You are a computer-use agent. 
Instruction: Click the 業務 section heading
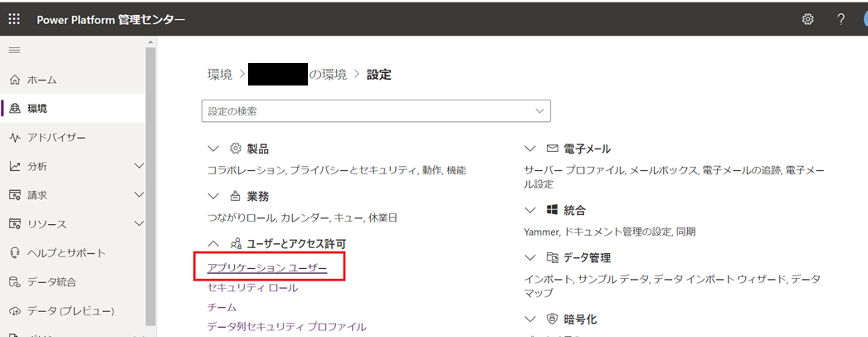click(x=258, y=196)
